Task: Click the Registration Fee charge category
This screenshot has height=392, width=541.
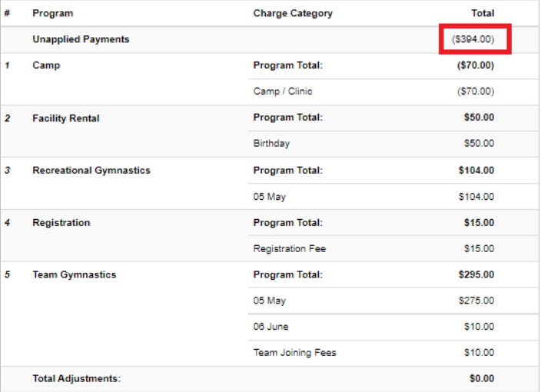Action: (x=290, y=249)
